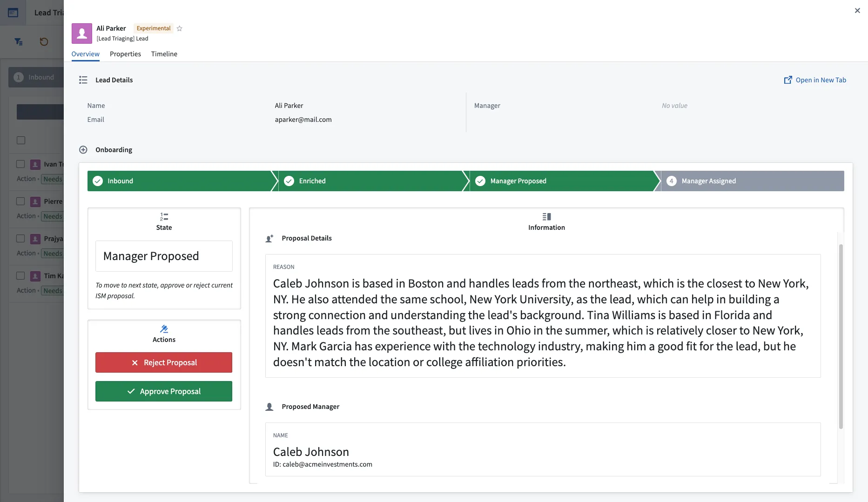The image size is (868, 502).
Task: Click the Ali Parker purple avatar icon
Action: 82,33
